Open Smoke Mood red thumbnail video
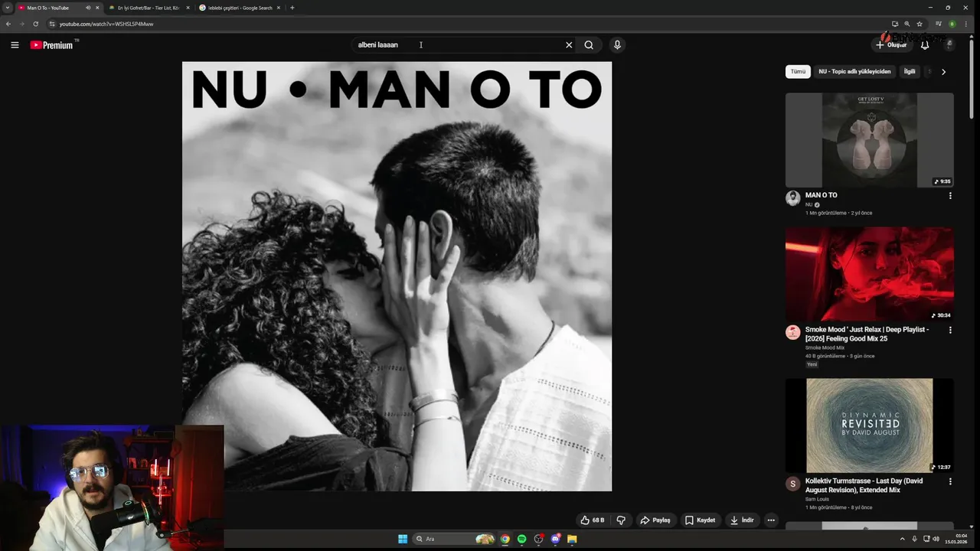 click(x=870, y=274)
